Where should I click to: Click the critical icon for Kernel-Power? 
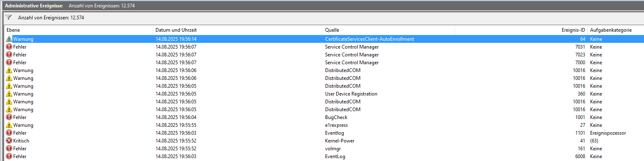click(9, 141)
